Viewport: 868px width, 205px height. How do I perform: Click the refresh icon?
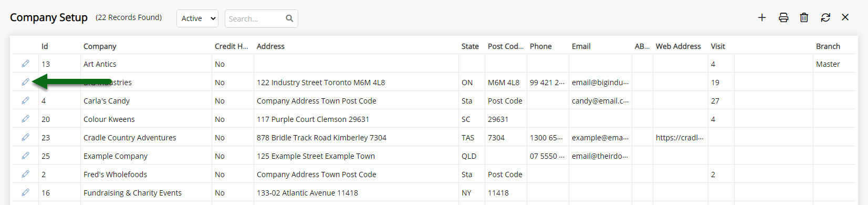click(x=825, y=17)
